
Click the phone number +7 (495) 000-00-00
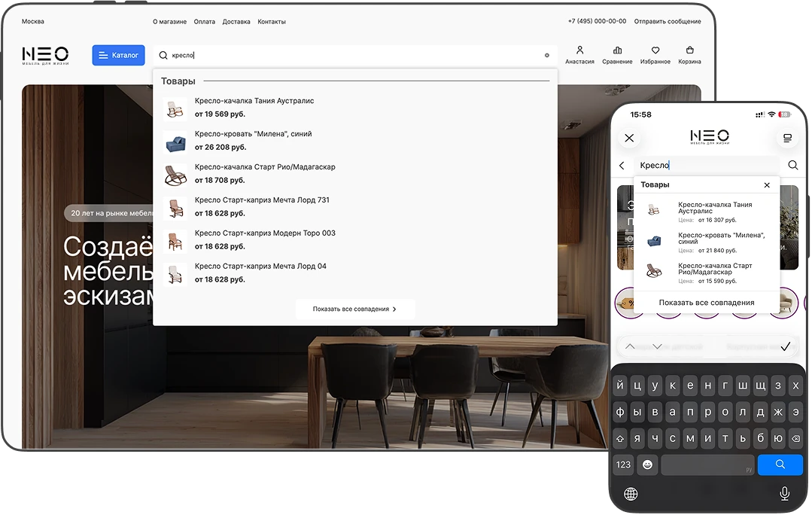click(597, 21)
